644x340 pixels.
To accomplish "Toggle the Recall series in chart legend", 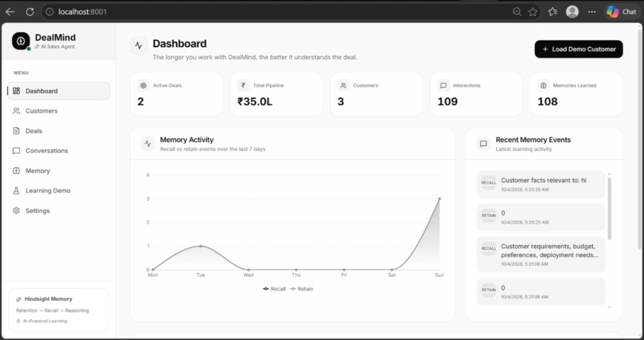I will click(274, 289).
